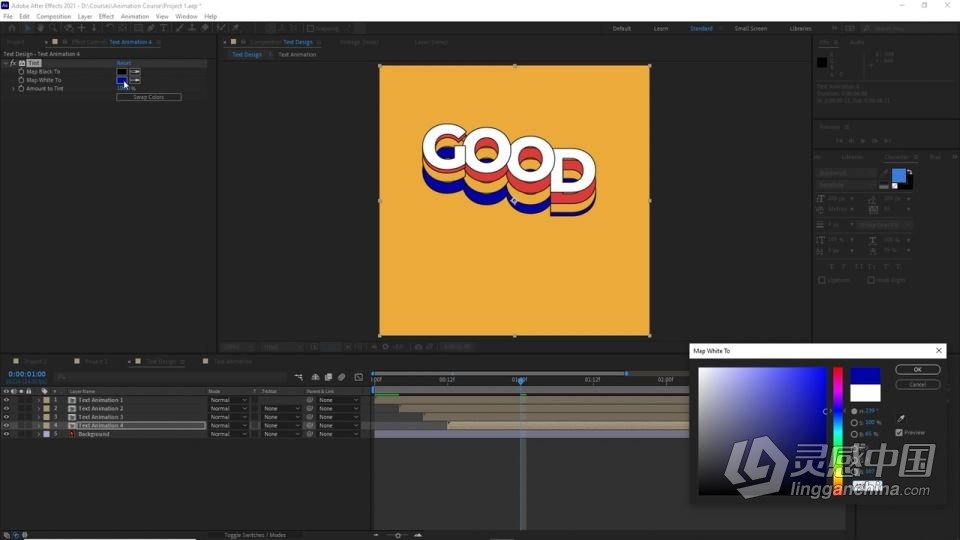
Task: Select the H hue radio button
Action: tap(854, 411)
